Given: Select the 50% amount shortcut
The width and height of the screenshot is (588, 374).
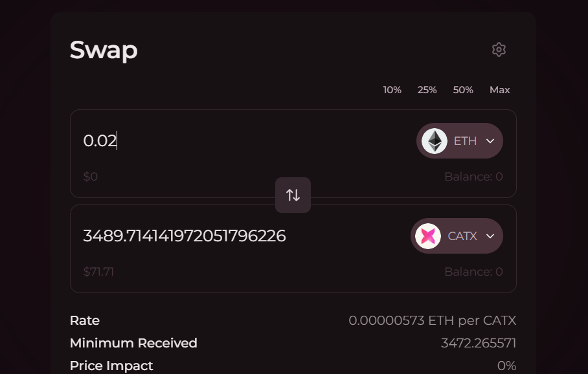Looking at the screenshot, I should 463,90.
